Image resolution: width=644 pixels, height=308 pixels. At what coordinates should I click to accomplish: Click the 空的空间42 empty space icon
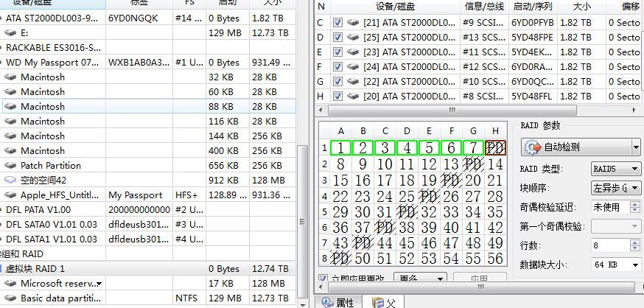pyautogui.click(x=10, y=181)
